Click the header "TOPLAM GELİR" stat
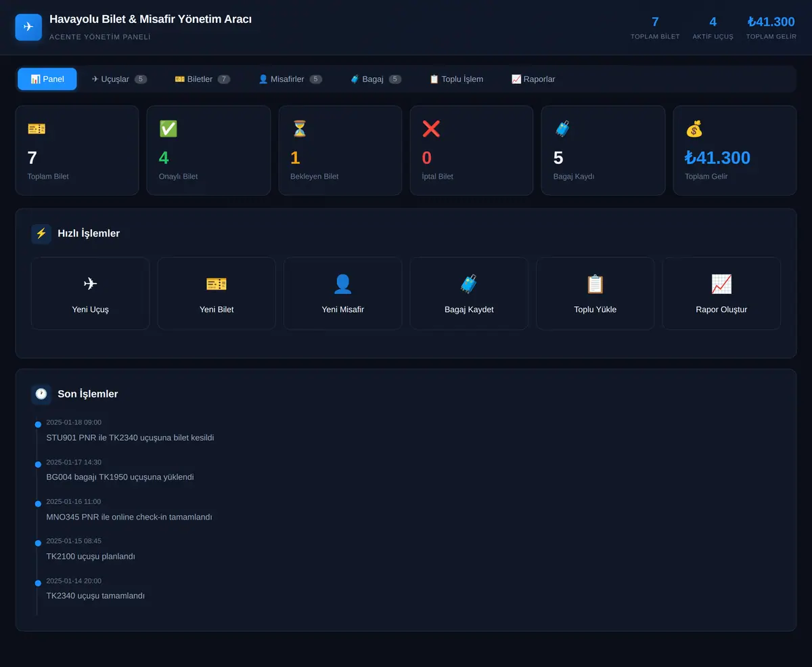The width and height of the screenshot is (812, 667). point(771,27)
